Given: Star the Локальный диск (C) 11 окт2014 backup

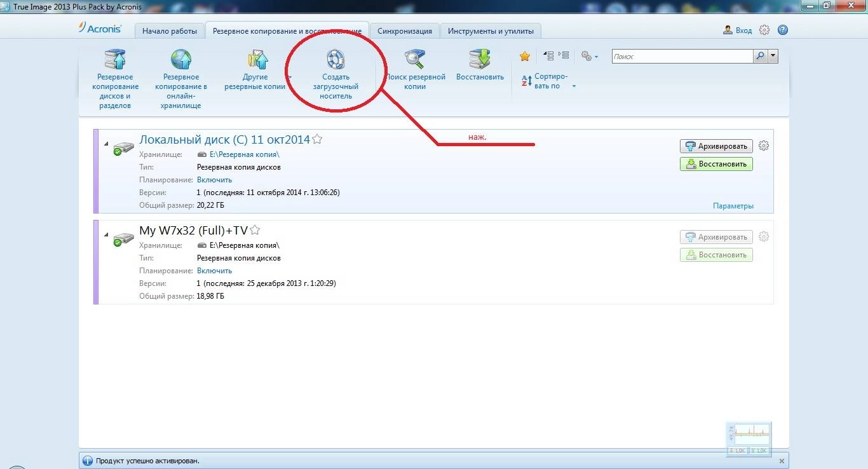Looking at the screenshot, I should (x=317, y=139).
